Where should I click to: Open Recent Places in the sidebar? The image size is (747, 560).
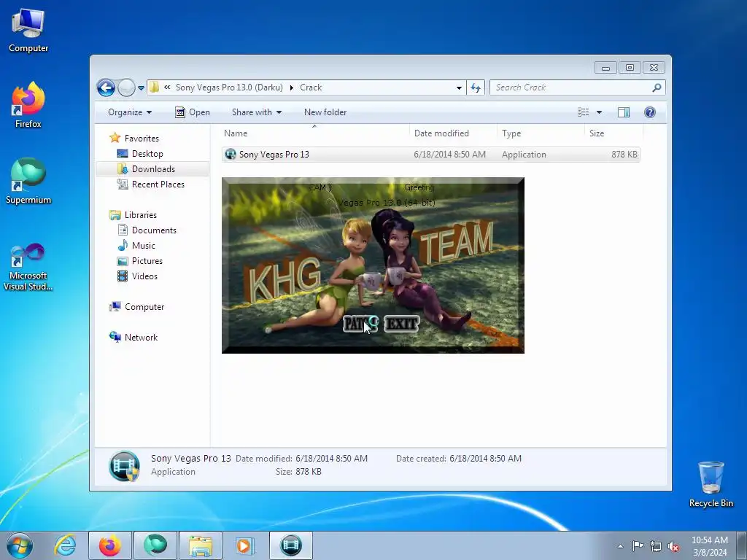158,184
